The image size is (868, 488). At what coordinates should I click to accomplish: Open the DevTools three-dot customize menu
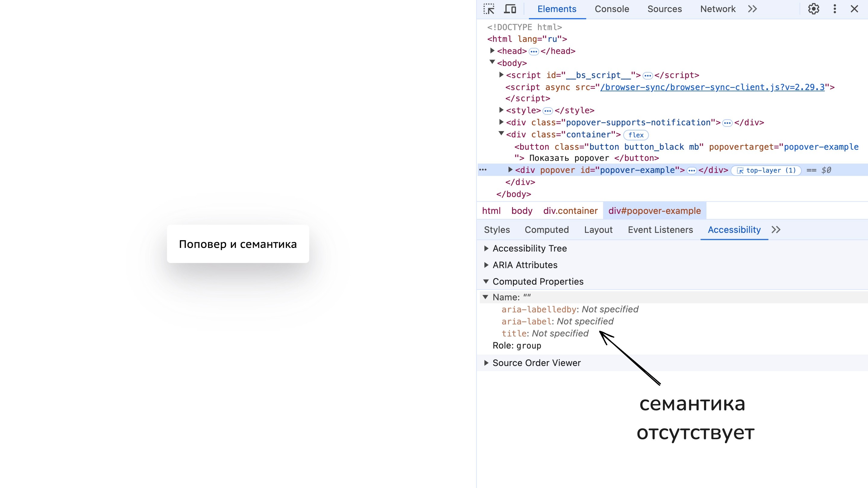[x=835, y=9]
